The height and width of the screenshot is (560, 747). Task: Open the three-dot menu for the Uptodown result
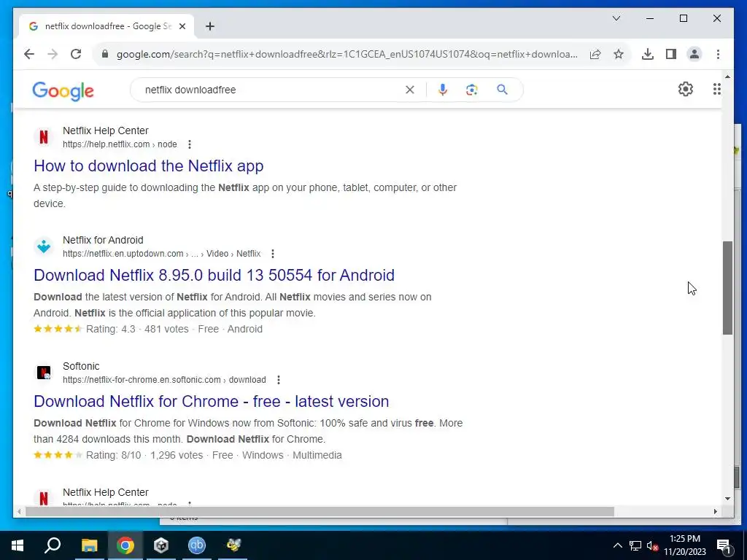[x=273, y=254]
